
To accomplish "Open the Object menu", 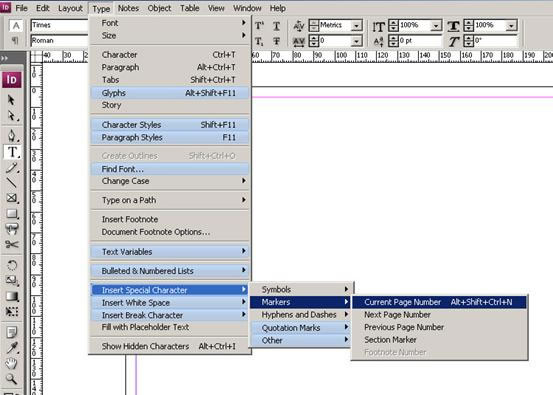I will (159, 8).
